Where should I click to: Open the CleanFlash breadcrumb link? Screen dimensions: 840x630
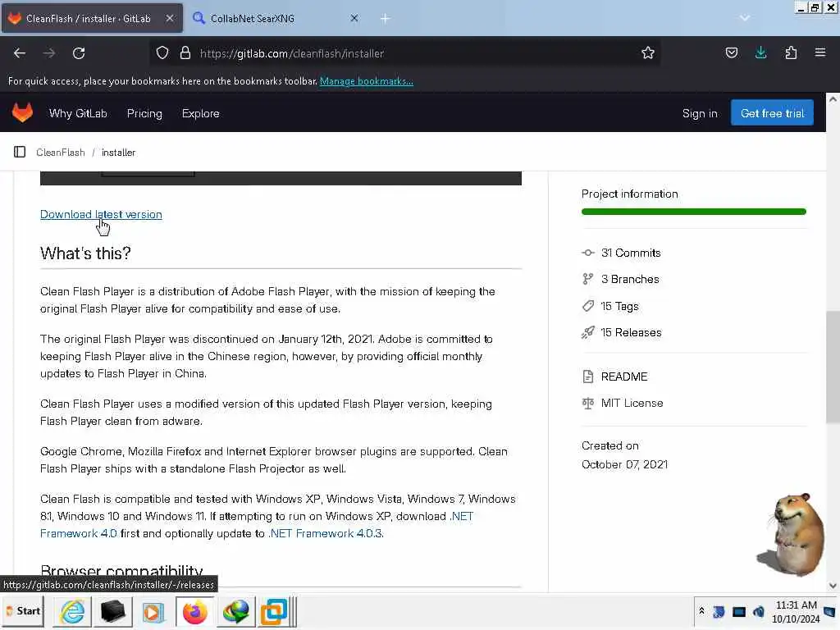point(61,152)
